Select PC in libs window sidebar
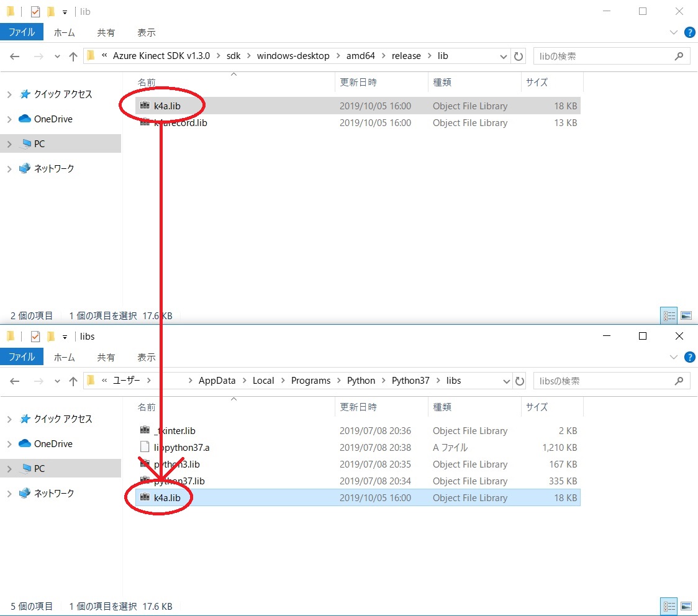 point(60,468)
